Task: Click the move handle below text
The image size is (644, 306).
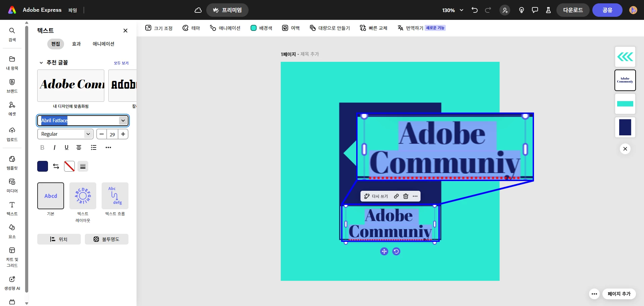Action: [x=384, y=251]
